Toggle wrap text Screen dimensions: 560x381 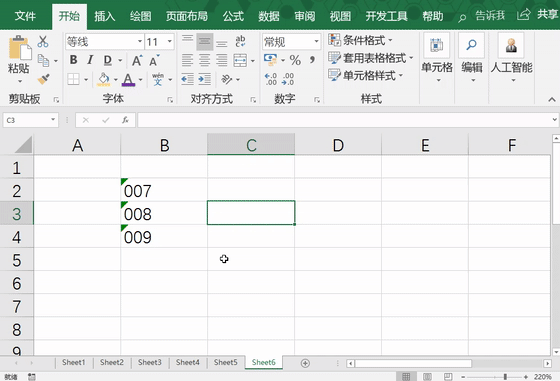click(x=240, y=41)
